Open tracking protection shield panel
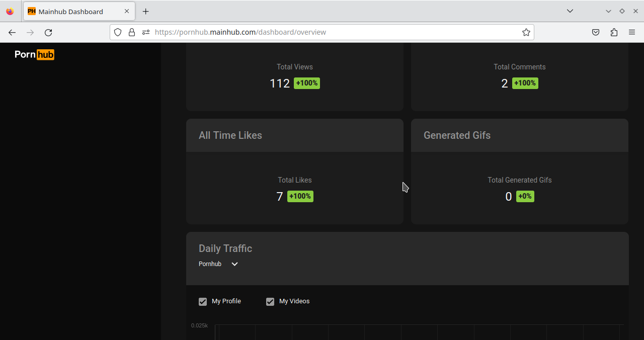Image resolution: width=644 pixels, height=340 pixels. [118, 32]
